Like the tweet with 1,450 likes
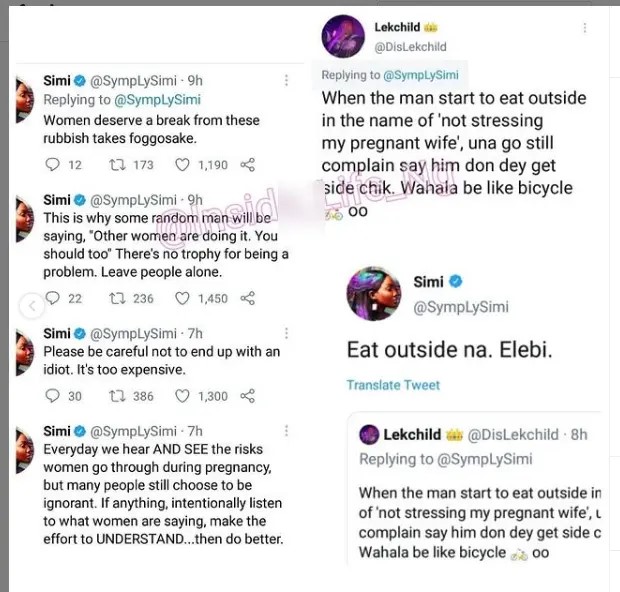 coord(182,298)
